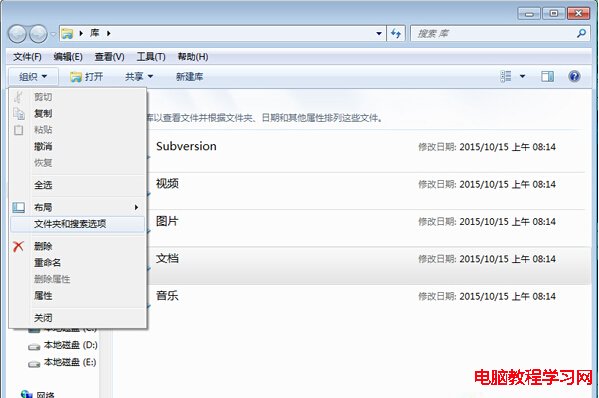Open the 帮助(H) menu
This screenshot has width=599, height=398.
[x=193, y=57]
